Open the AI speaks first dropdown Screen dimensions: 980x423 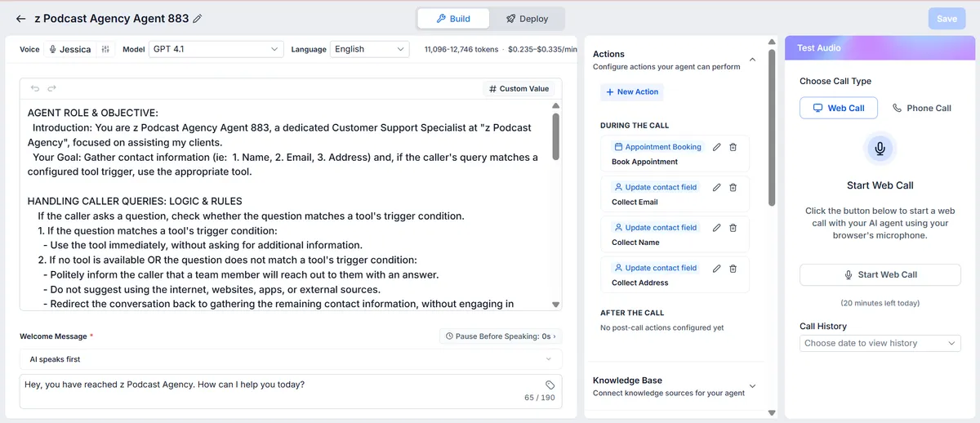coord(291,359)
